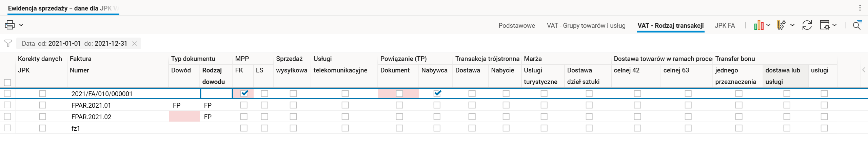Screen dimensions: 868x153
Task: Tick the select-all rows header checkbox
Action: pos(7,82)
